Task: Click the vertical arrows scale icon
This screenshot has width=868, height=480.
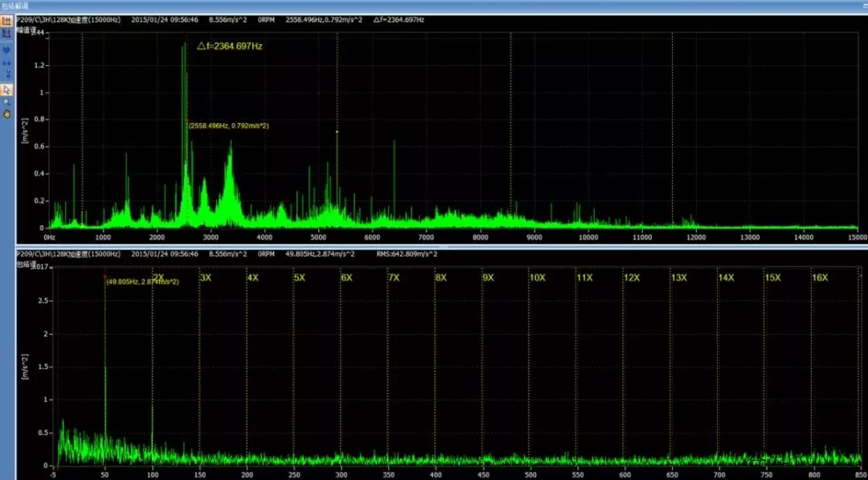Action: (6, 74)
